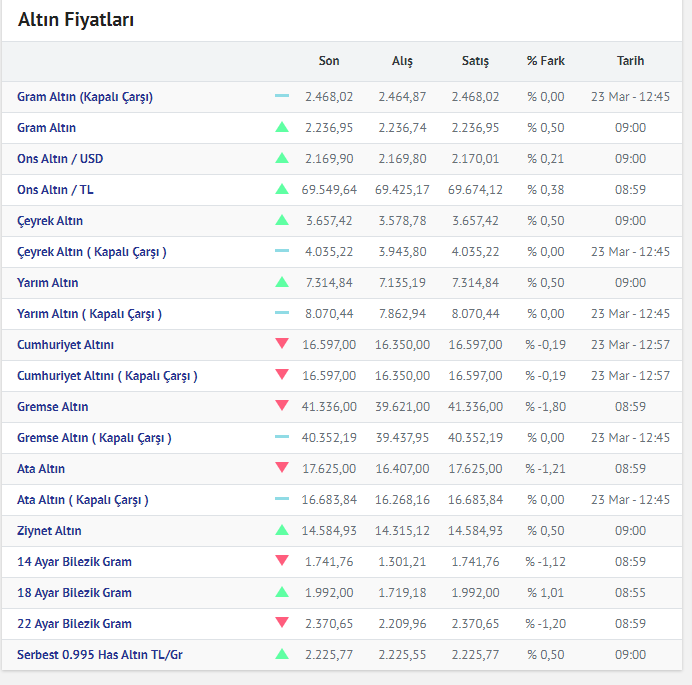Open the 22 Ayar Bilezik Gram link

click(75, 624)
